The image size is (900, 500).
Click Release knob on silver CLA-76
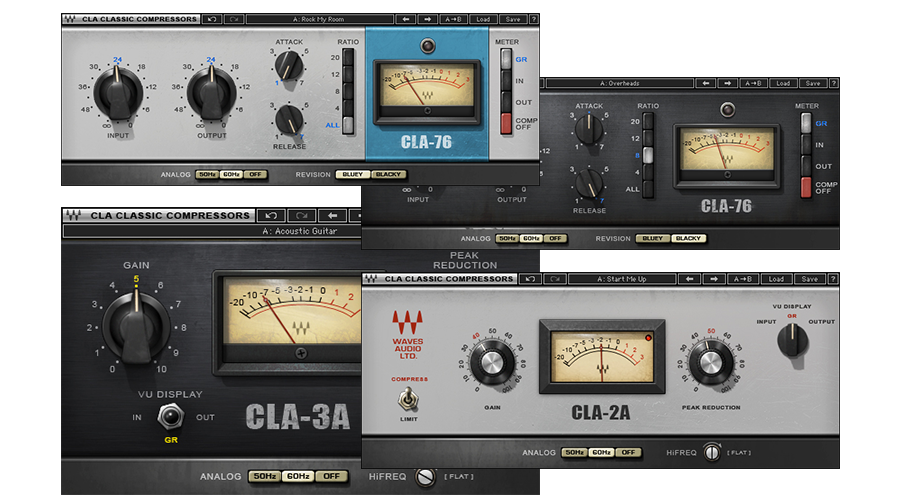[x=289, y=119]
